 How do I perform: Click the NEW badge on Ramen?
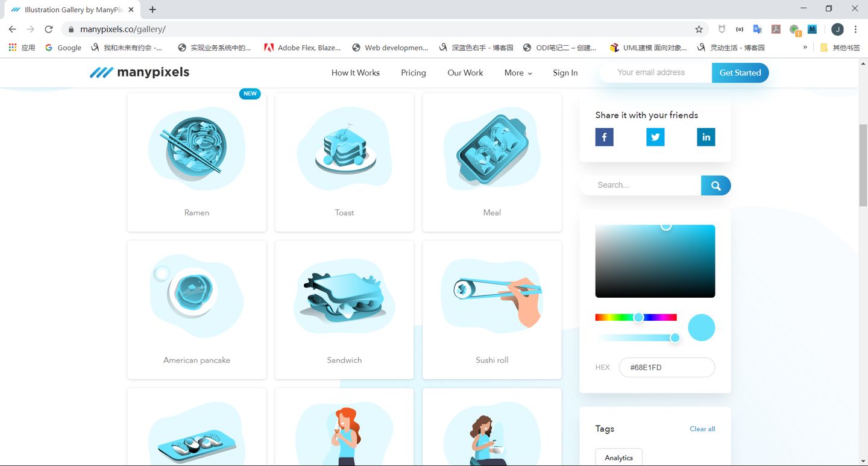click(x=250, y=93)
